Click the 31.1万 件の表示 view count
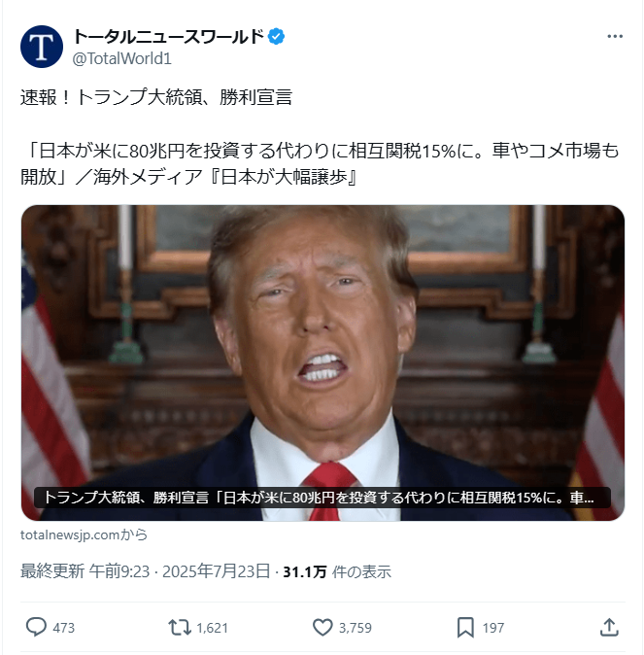644x655 pixels. [337, 571]
